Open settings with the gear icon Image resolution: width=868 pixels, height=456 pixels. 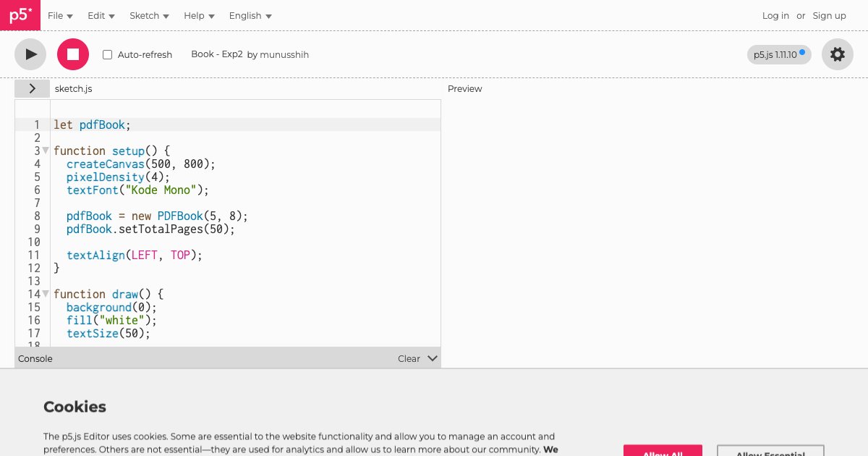tap(837, 54)
